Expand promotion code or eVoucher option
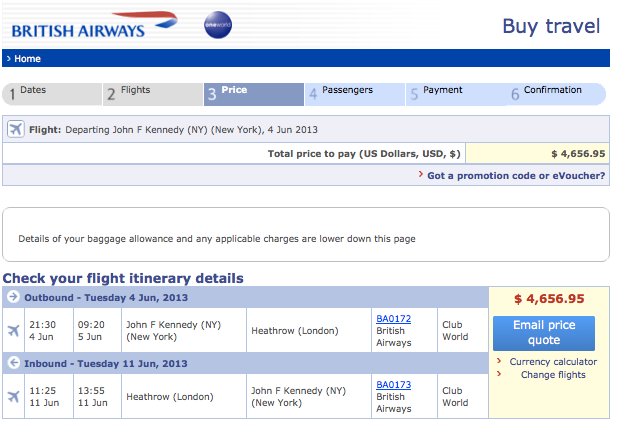617x426 pixels. 515,175
